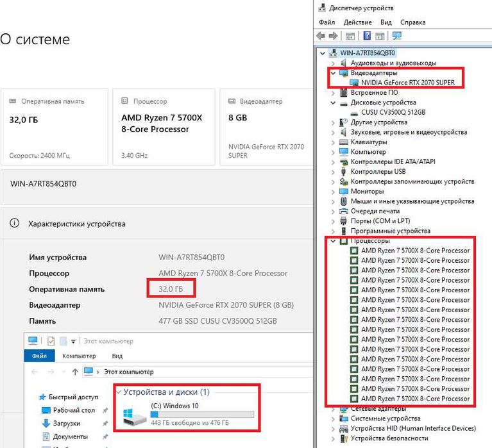
Task: Click the Характеристики устройства heading
Action: (x=77, y=224)
